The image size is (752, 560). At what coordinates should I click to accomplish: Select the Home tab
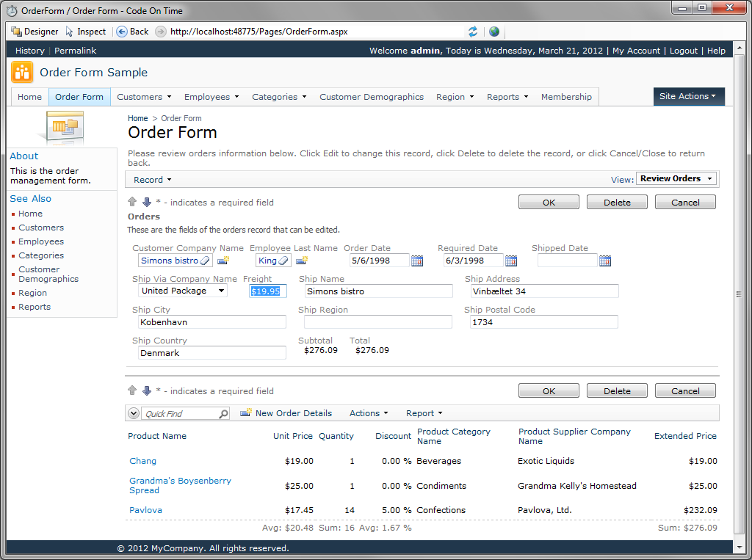[29, 97]
